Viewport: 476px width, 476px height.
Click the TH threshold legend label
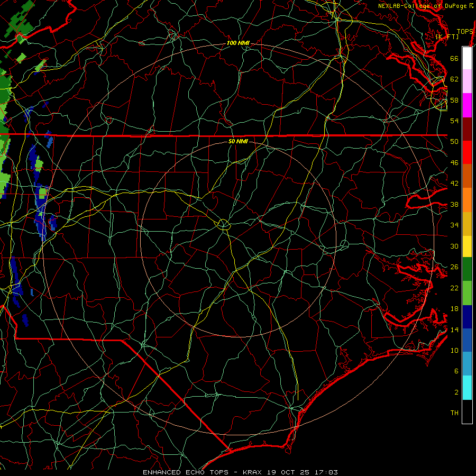tap(454, 413)
